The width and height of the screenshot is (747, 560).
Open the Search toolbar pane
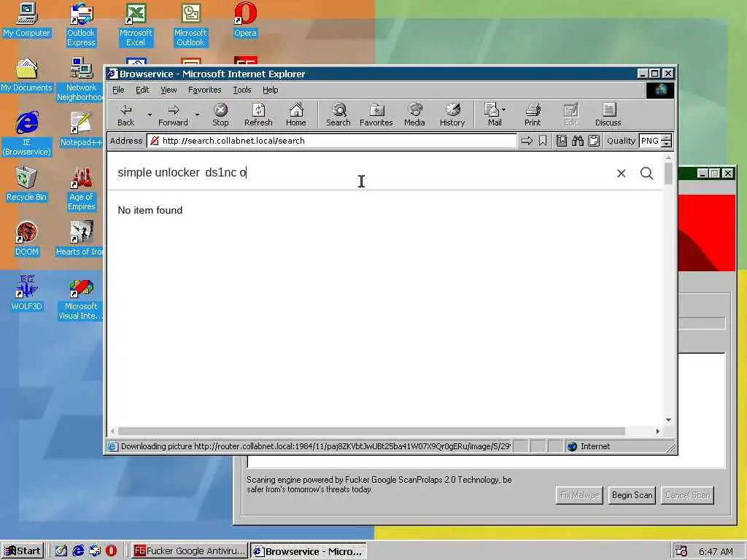click(338, 115)
